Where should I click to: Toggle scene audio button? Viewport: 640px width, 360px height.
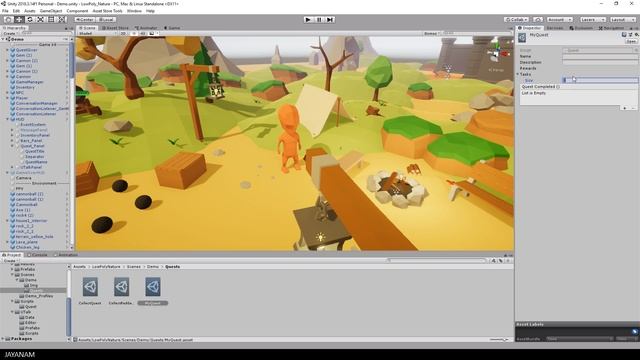point(143,33)
